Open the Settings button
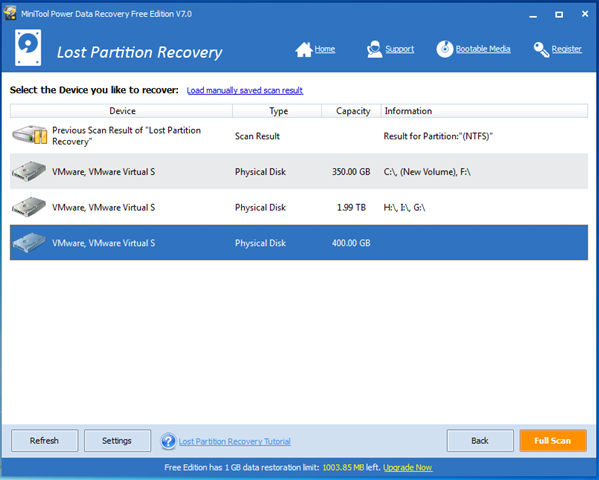 pyautogui.click(x=117, y=441)
